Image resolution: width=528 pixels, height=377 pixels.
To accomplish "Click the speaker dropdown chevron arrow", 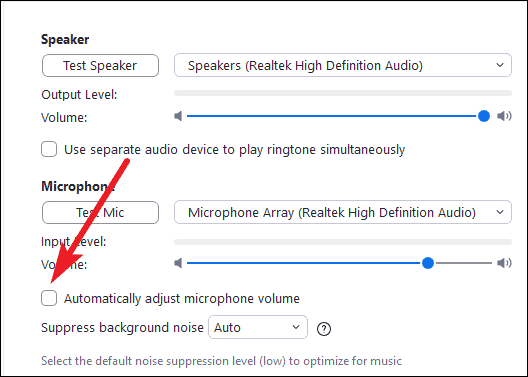I will coord(500,65).
